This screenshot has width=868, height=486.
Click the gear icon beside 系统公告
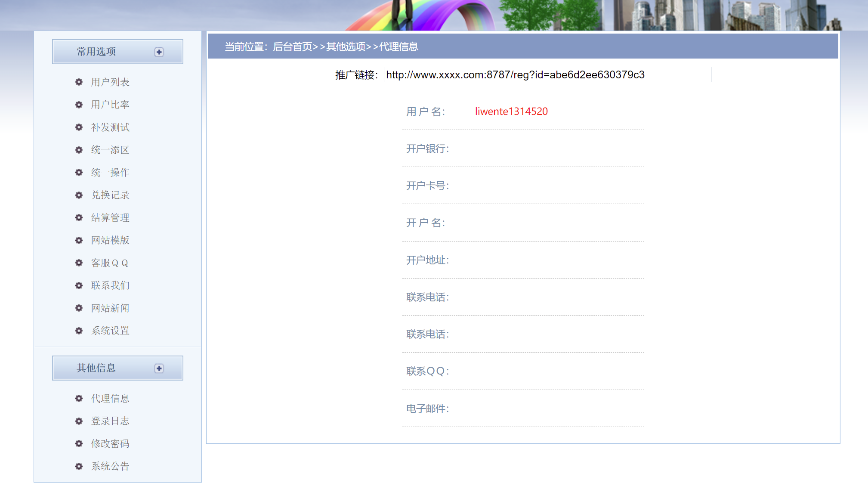click(79, 466)
